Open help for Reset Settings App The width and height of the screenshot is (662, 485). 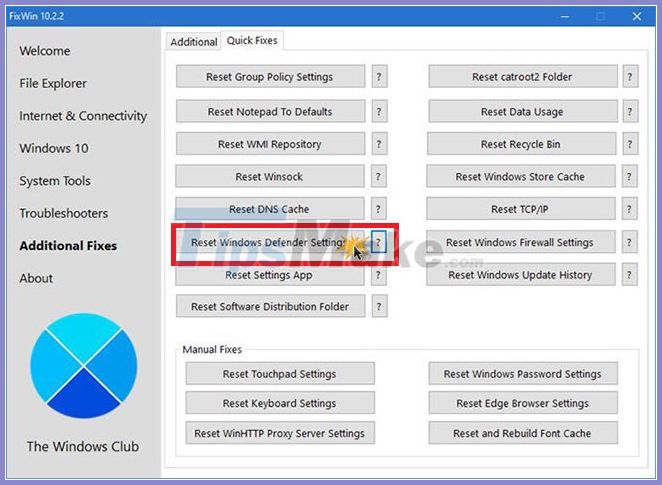coord(378,275)
